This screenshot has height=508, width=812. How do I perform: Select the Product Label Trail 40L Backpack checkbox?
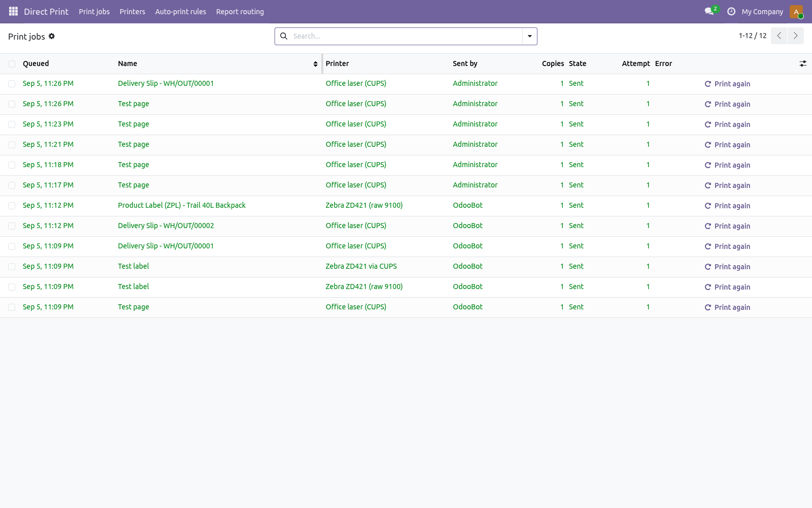pos(12,206)
